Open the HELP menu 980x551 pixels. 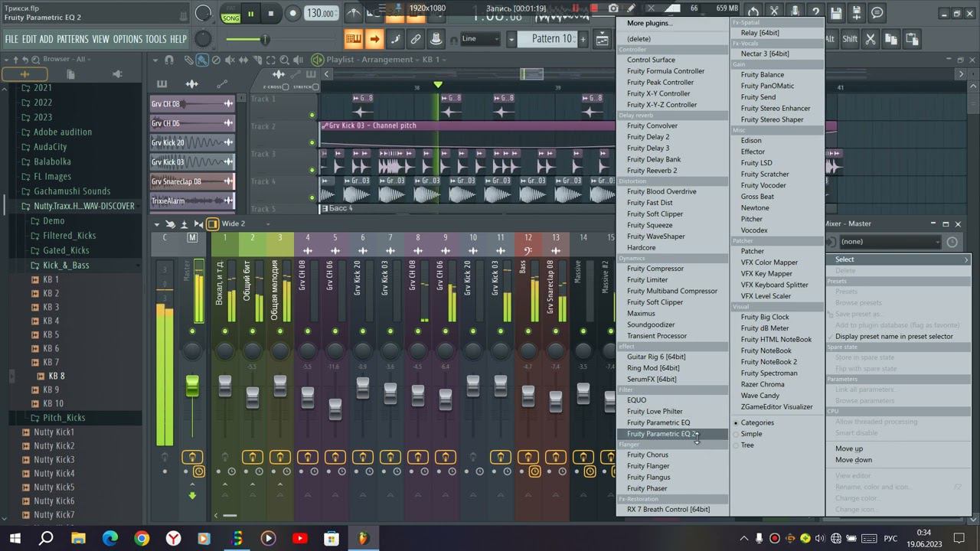click(x=178, y=39)
